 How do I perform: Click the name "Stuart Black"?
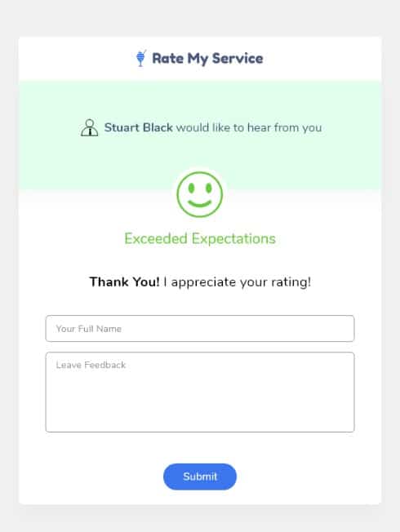(139, 127)
